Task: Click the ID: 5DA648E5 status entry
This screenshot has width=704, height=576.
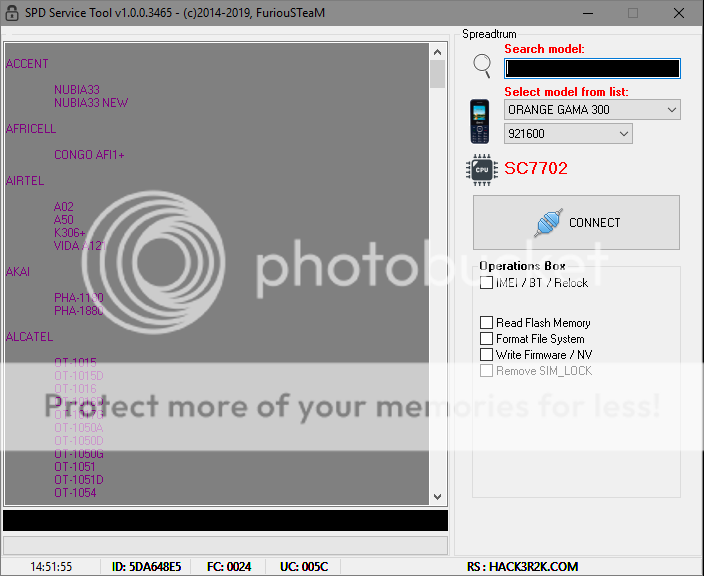Action: (146, 567)
